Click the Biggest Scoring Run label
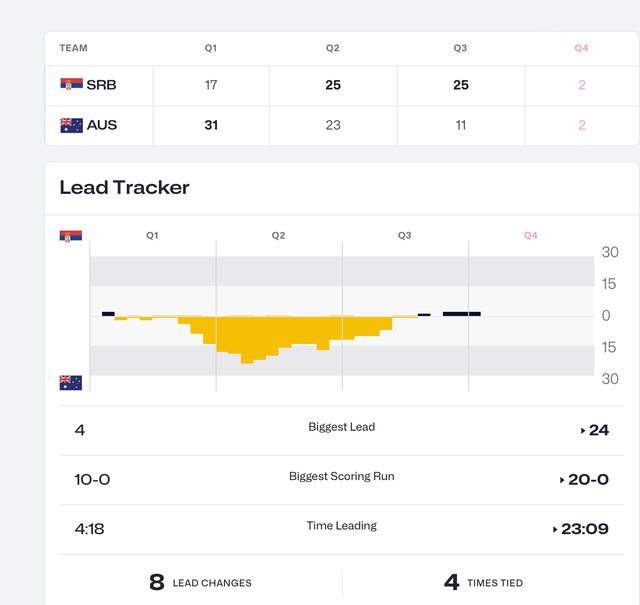 pyautogui.click(x=341, y=476)
